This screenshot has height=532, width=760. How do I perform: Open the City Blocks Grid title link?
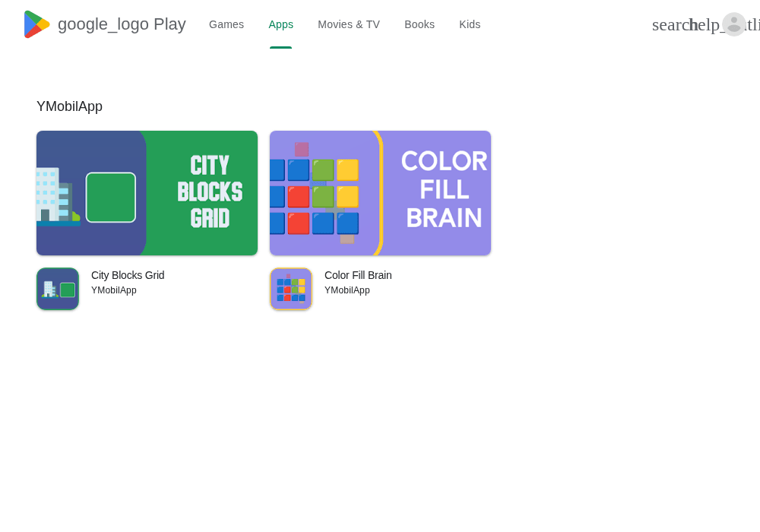(x=128, y=275)
